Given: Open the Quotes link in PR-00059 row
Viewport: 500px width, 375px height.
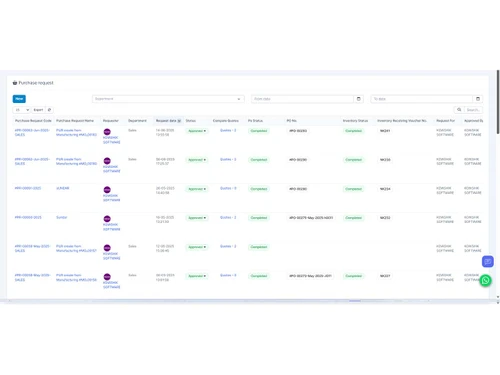Looking at the screenshot, I should click(x=228, y=246).
